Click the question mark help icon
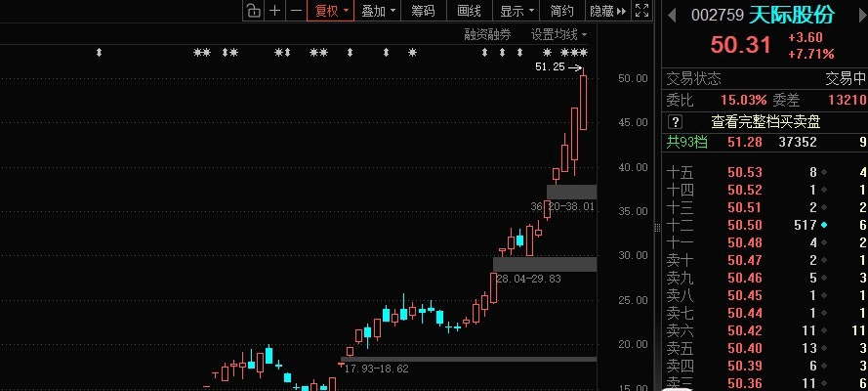Screen dimensions: 868x391 pos(676,122)
